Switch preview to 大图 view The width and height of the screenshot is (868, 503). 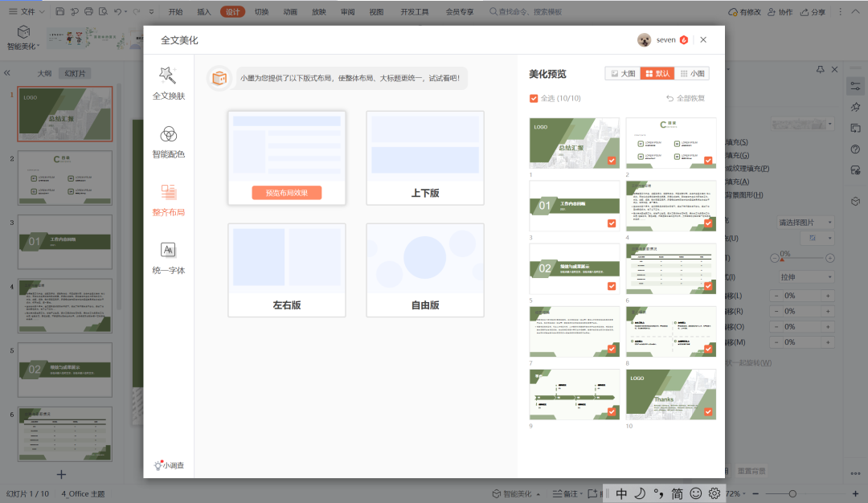(623, 73)
